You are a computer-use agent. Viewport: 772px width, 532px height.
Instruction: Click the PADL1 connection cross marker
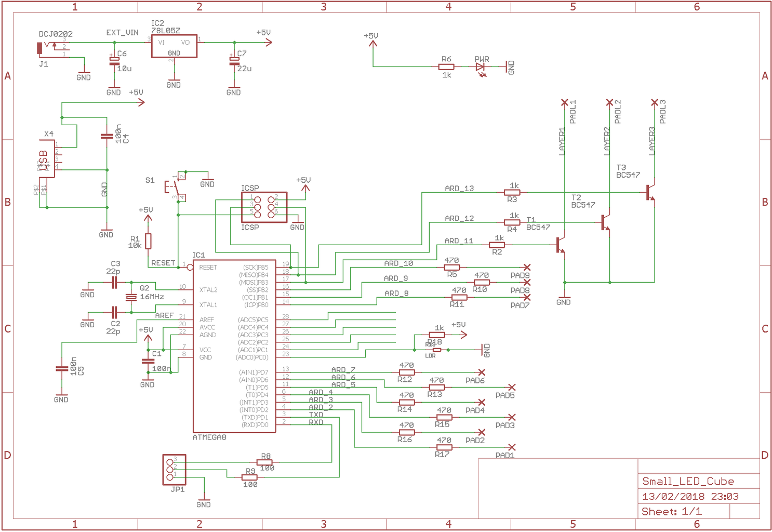coord(565,102)
